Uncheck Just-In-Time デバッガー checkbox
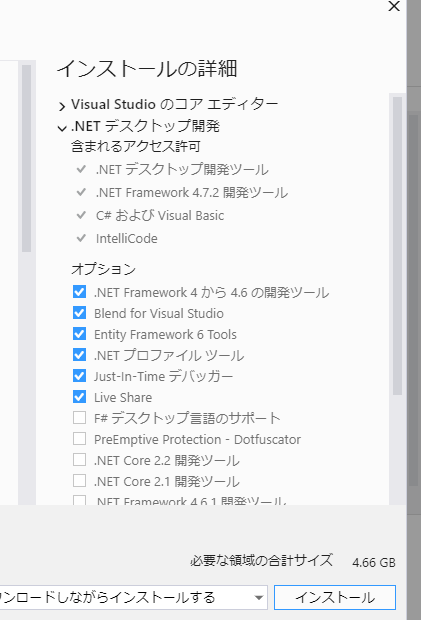421x620 pixels. pos(79,376)
